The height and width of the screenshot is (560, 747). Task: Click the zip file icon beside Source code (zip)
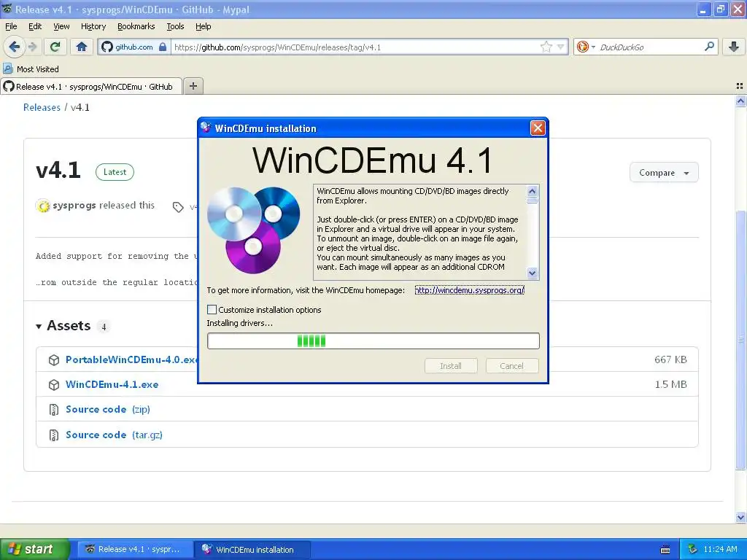(x=54, y=410)
